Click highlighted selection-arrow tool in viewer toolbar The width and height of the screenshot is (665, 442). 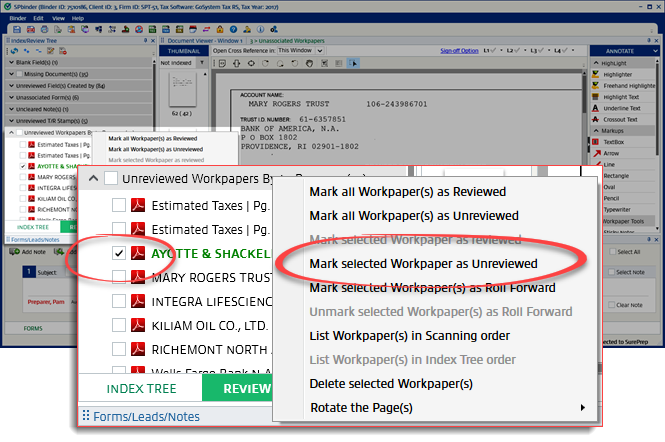353,63
